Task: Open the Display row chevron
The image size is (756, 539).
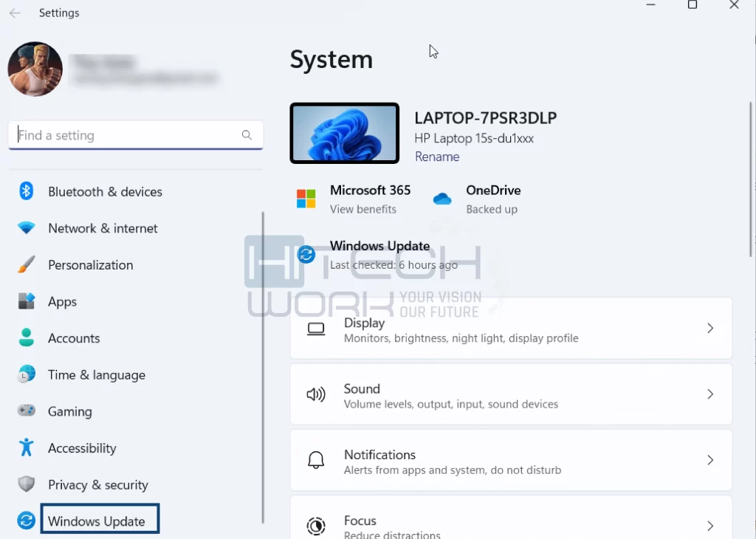Action: pos(710,329)
